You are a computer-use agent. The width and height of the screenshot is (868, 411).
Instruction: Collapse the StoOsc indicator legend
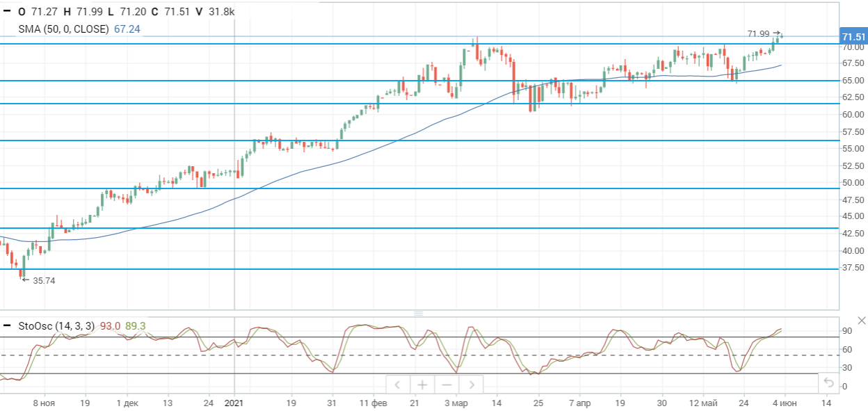[x=7, y=325]
